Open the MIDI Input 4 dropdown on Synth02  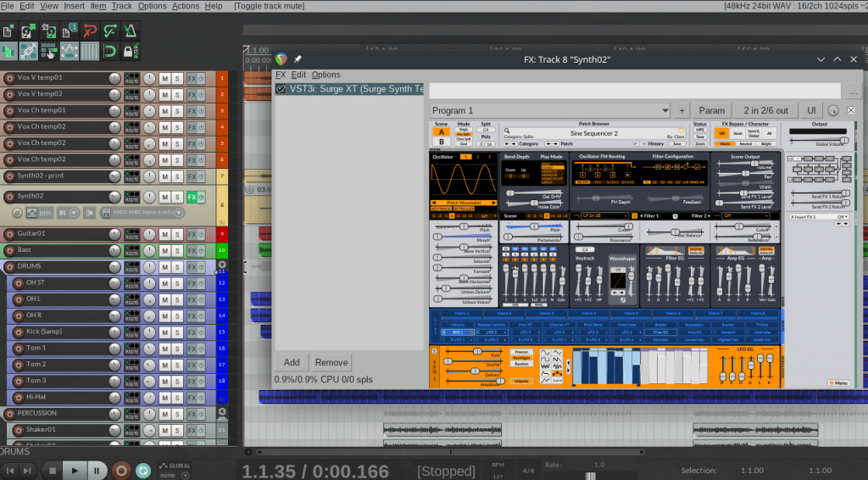click(x=178, y=213)
